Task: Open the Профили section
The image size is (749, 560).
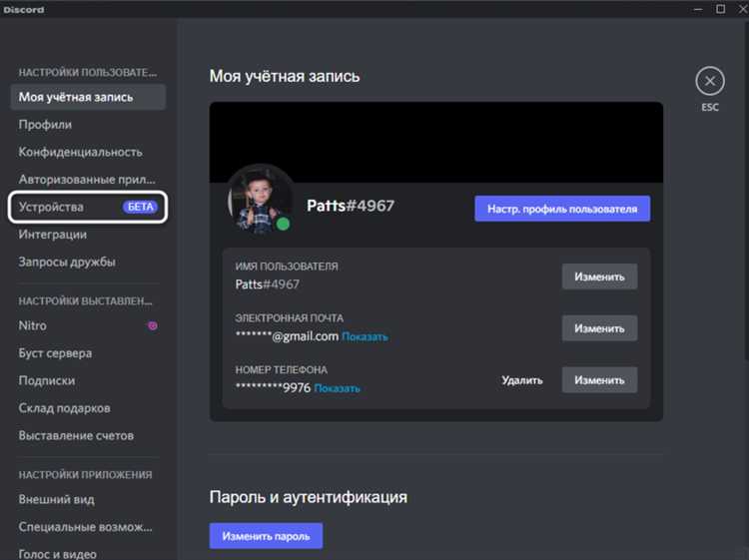Action: (x=88, y=125)
